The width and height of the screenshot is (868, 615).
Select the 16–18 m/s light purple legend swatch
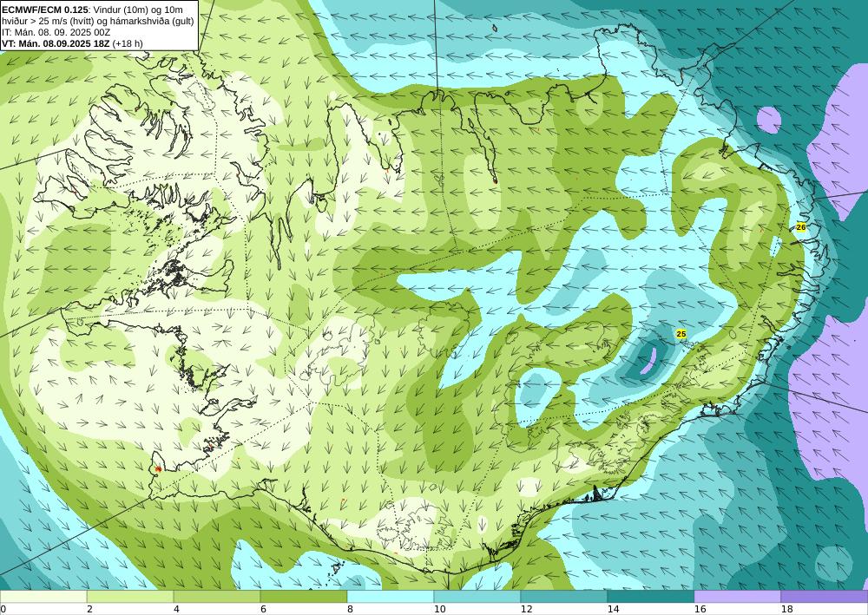click(x=737, y=597)
